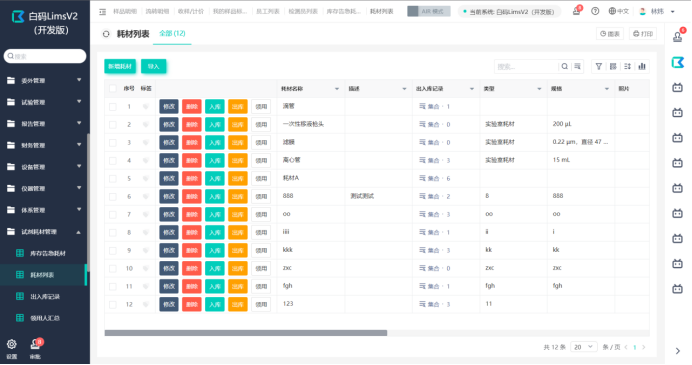This screenshot has height=365, width=692.
Task: Click the stamp icon atop the right panel
Action: pos(678,37)
